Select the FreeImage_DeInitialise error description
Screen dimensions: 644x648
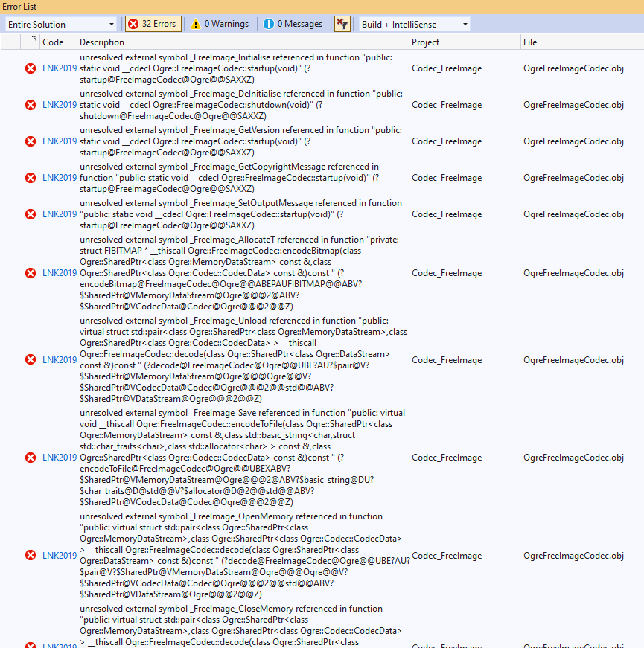click(241, 105)
